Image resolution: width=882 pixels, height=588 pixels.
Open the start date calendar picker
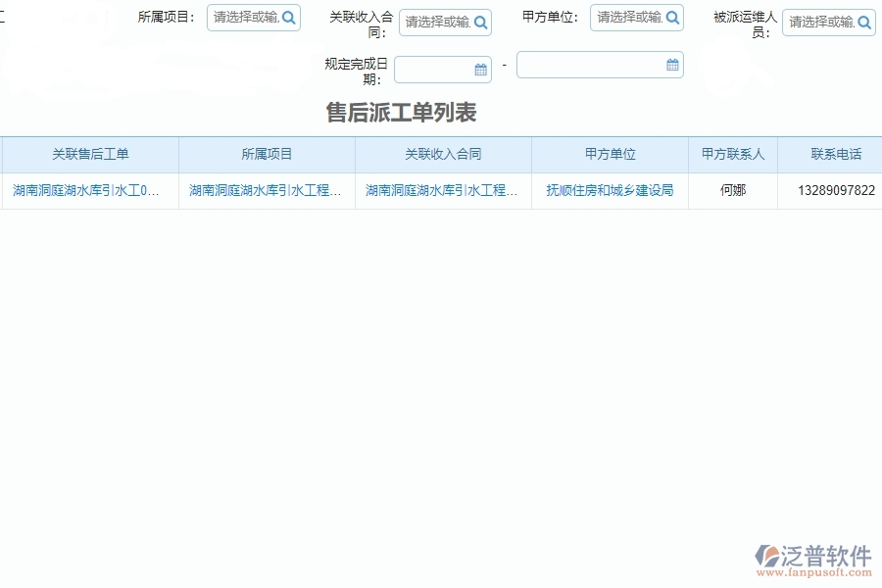[480, 70]
